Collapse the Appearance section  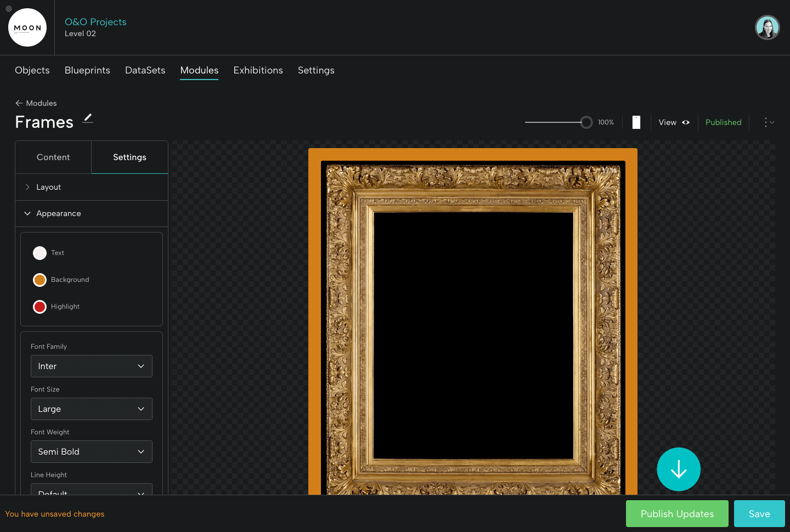click(58, 213)
